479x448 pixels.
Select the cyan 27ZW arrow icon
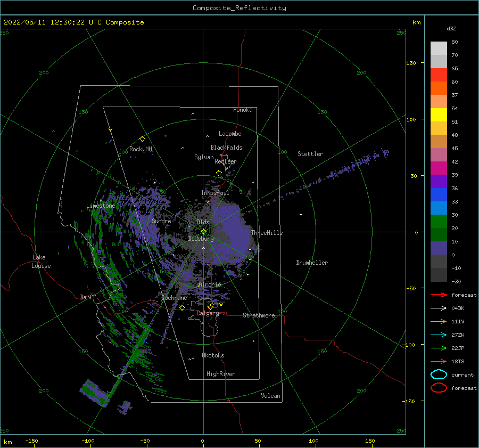(439, 335)
